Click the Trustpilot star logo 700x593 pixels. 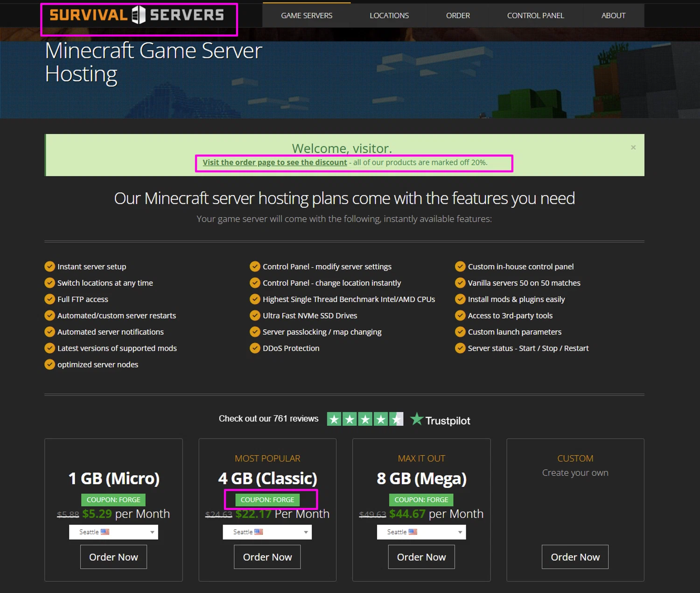click(417, 419)
